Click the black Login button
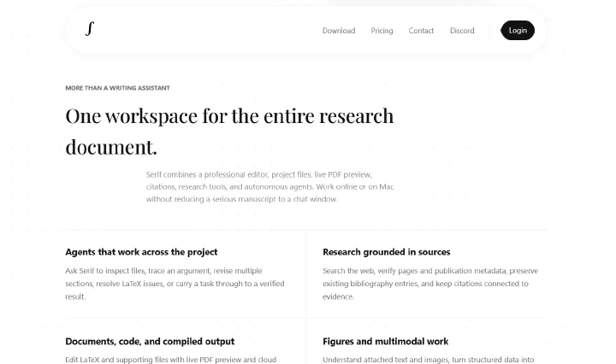The width and height of the screenshot is (616, 364). 518,30
